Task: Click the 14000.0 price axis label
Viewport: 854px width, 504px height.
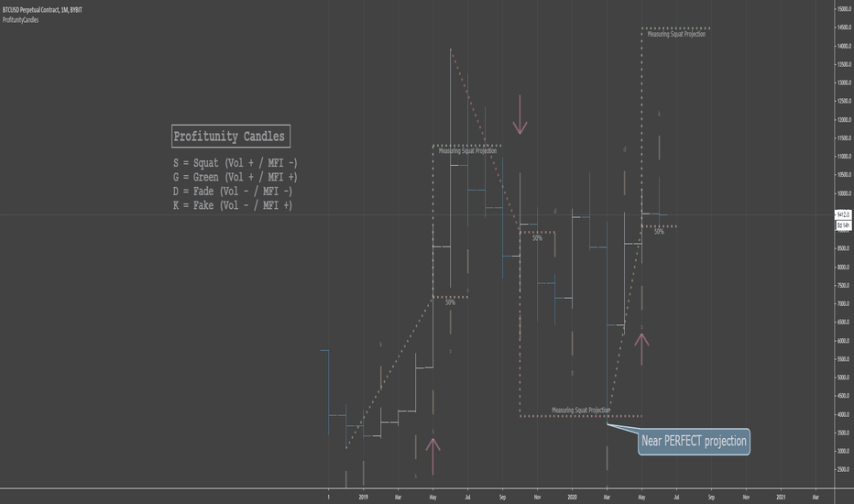Action: click(x=844, y=46)
